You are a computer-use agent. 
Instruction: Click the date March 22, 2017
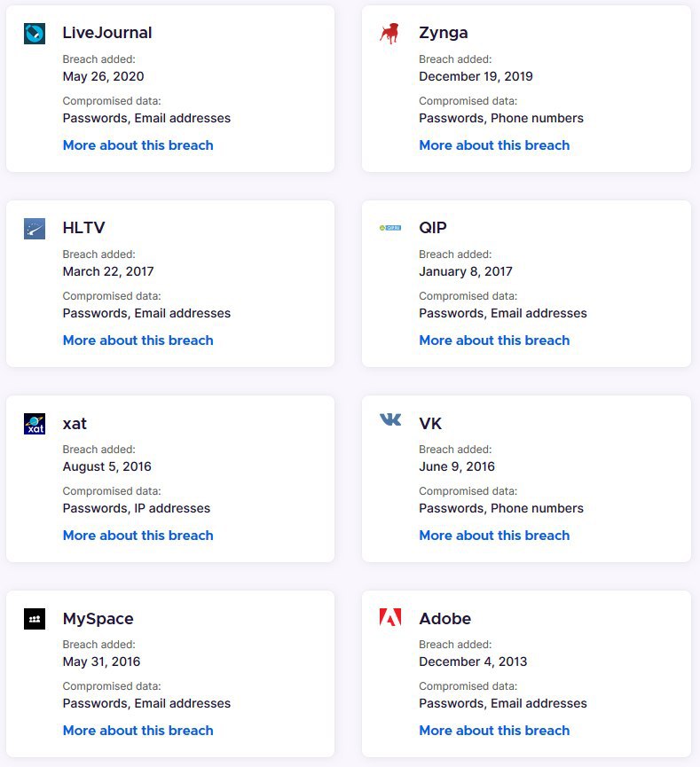coord(108,271)
